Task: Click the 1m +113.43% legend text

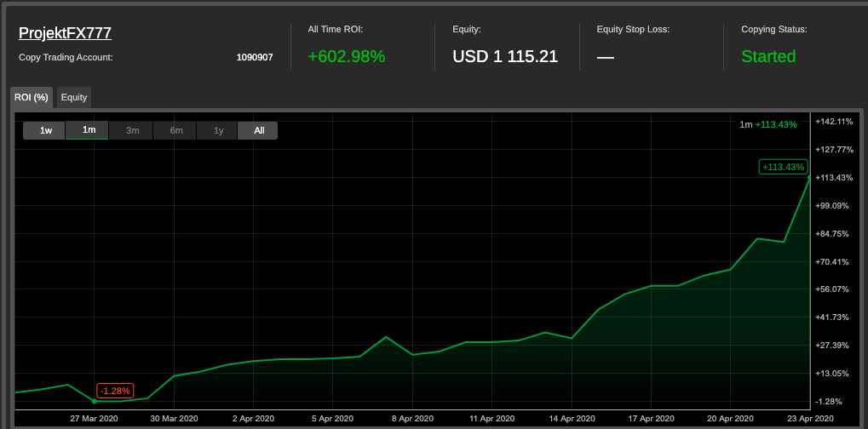Action: (x=767, y=124)
